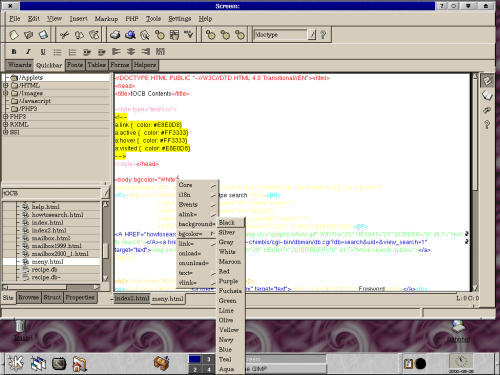The image size is (500, 375).
Task: Select howtosearch.html in the file list
Action: click(57, 215)
